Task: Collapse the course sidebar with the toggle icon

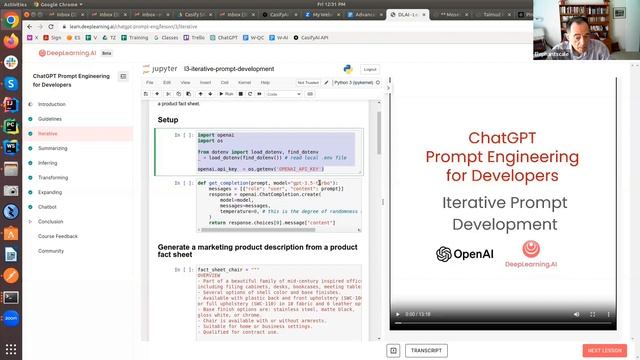Action: [x=123, y=76]
